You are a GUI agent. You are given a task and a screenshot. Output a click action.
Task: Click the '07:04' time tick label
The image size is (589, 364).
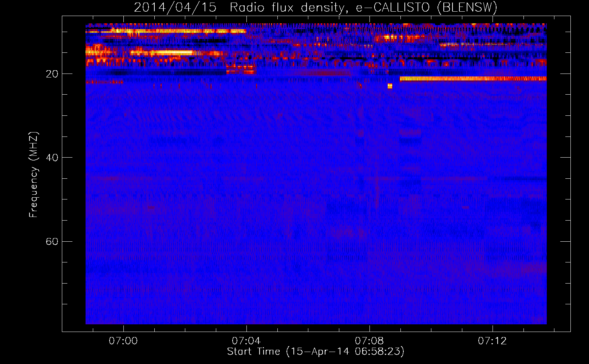point(246,341)
